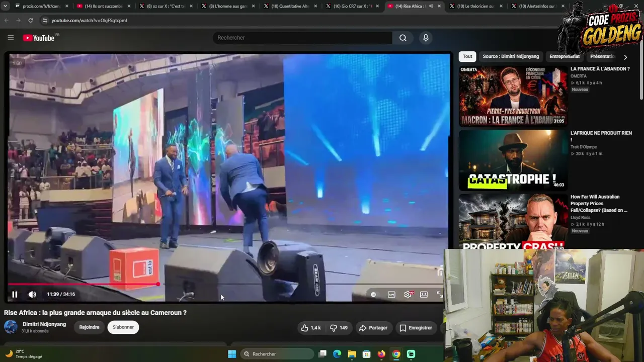
Task: Open Task View on the taskbar
Action: point(323,354)
